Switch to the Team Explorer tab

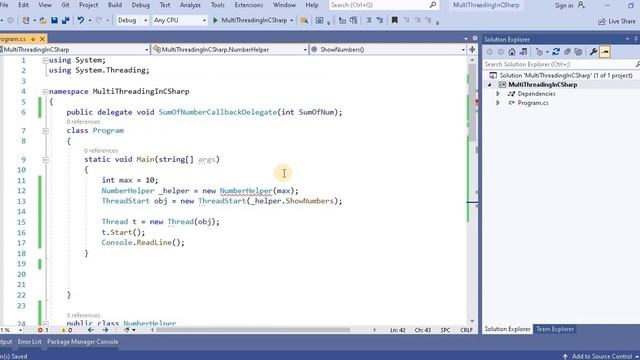coord(555,329)
